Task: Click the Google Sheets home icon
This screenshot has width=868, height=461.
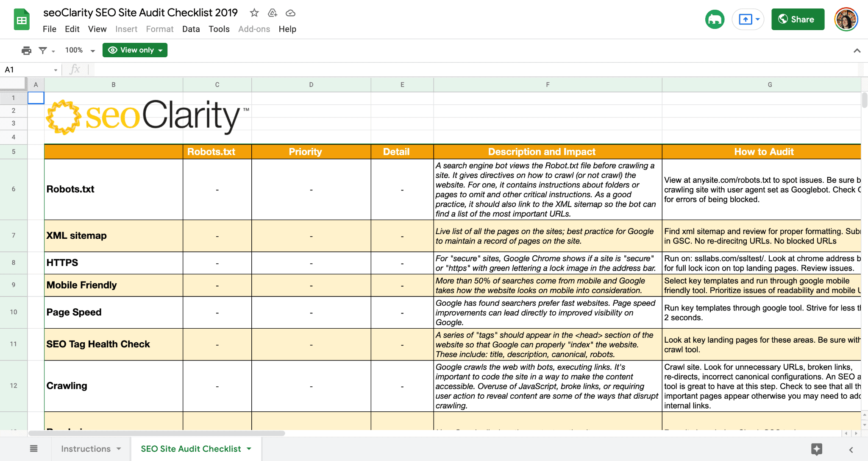Action: coord(22,20)
